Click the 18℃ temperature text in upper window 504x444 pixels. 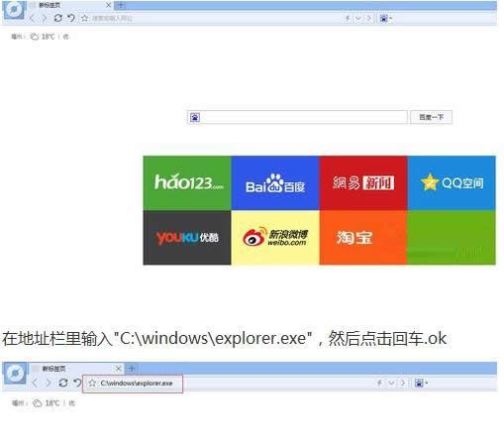click(x=49, y=37)
